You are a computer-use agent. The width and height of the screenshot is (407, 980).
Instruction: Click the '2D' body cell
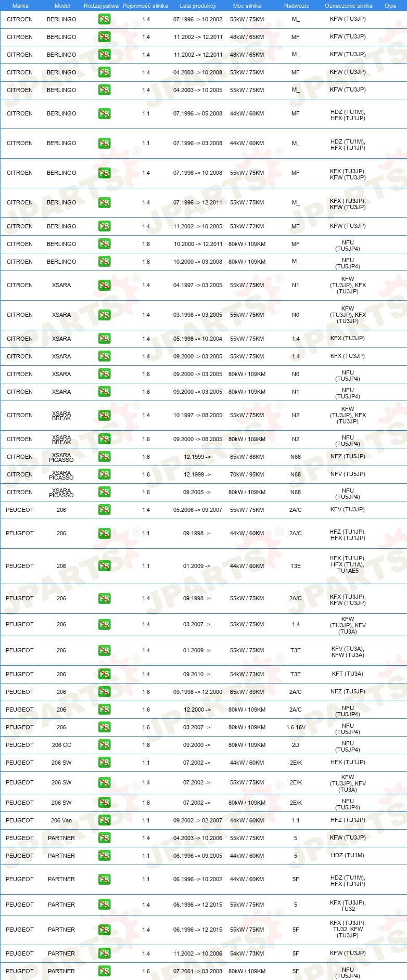click(296, 745)
